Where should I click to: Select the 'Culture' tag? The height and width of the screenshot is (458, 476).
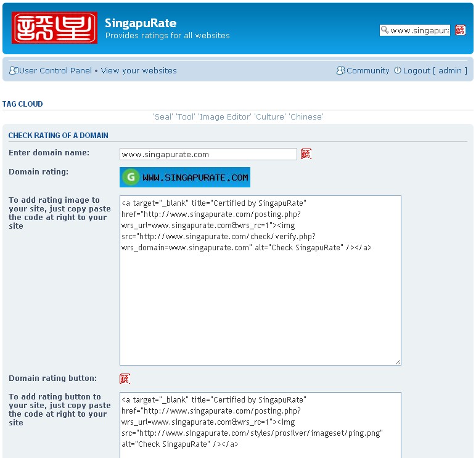click(x=270, y=117)
